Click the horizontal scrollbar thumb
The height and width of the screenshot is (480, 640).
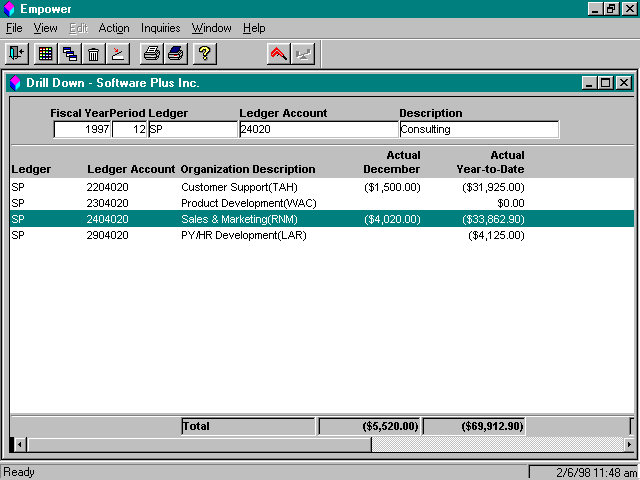coord(198,444)
